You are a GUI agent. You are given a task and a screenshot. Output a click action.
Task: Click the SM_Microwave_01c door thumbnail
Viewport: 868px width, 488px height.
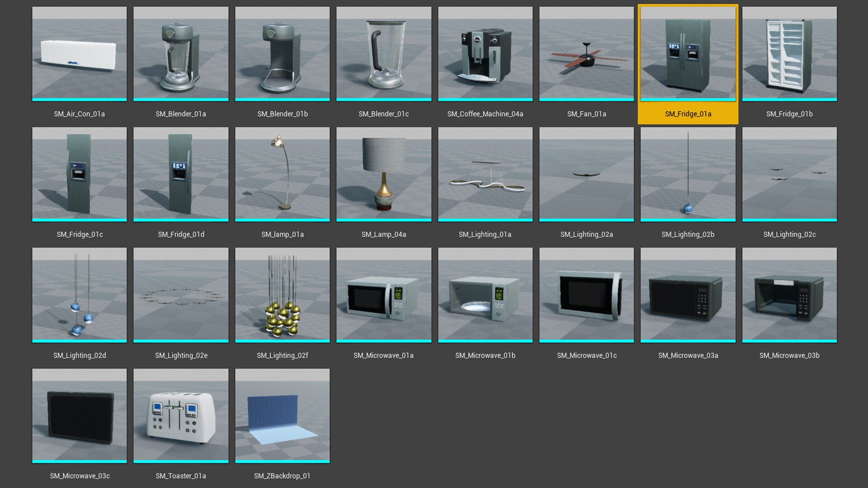click(587, 295)
